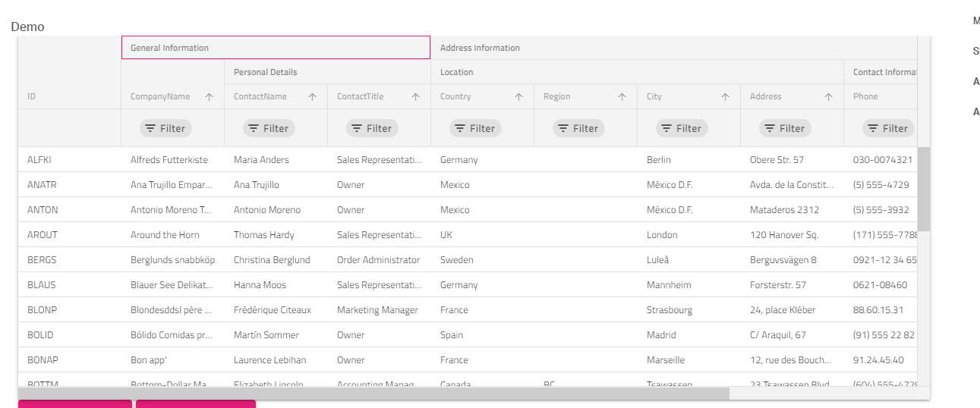Click UK country cell
980x408 pixels.
click(x=482, y=235)
